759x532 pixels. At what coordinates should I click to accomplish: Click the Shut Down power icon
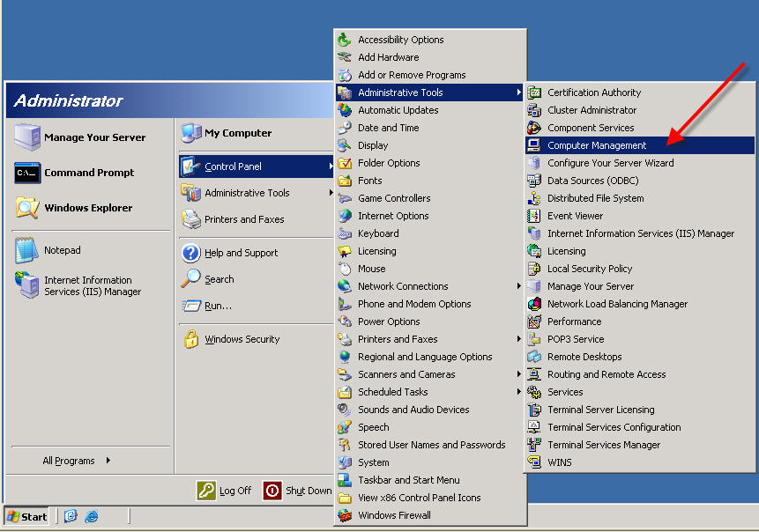[272, 491]
